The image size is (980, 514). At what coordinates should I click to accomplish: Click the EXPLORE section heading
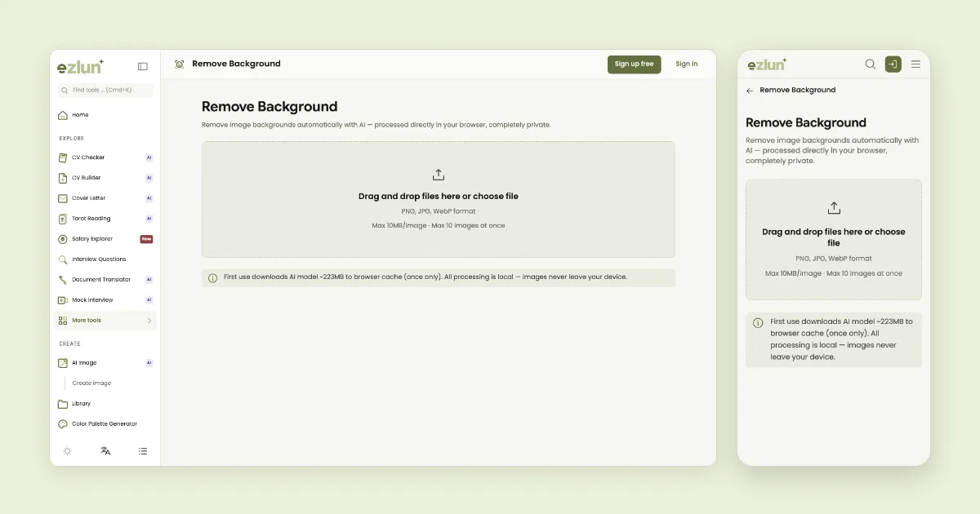(x=72, y=139)
